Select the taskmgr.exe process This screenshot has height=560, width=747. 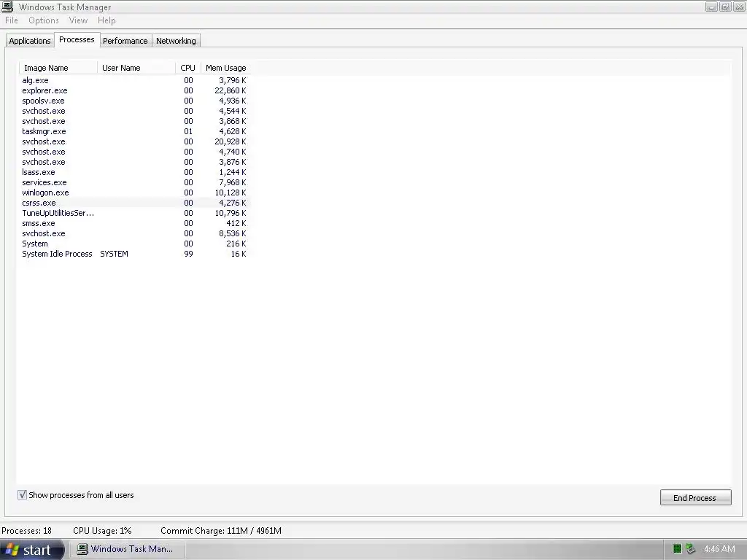[134, 131]
